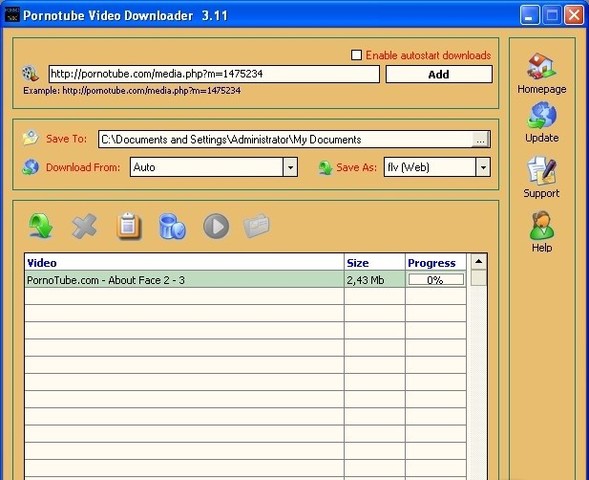The width and height of the screenshot is (589, 480).
Task: Close the downloader window
Action: [x=574, y=15]
